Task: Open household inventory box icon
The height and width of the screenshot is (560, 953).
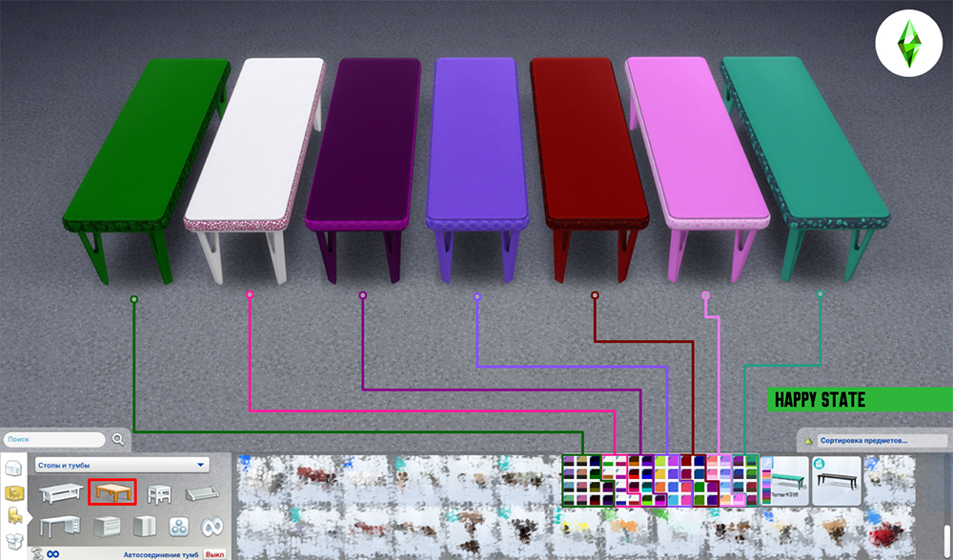Action: click(14, 540)
